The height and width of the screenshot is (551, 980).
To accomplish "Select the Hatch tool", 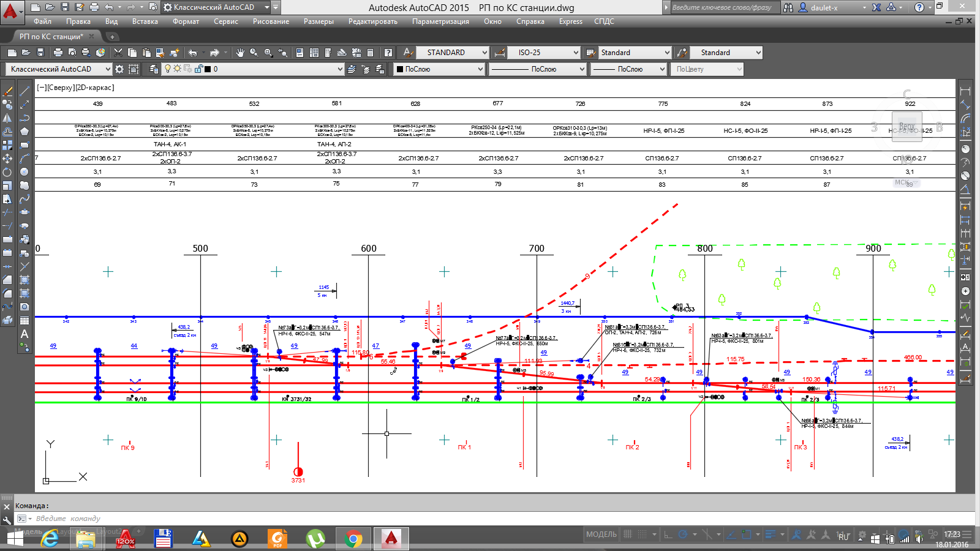I will (x=24, y=280).
